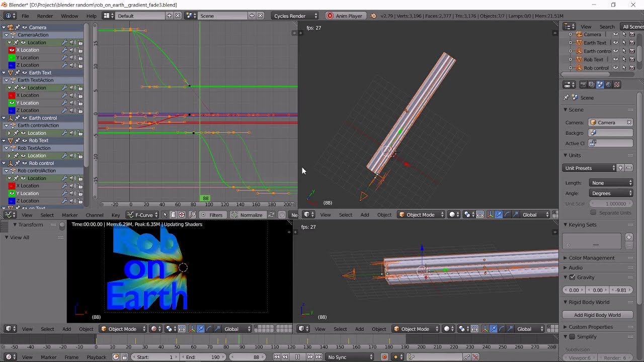Open the Help menu
The height and width of the screenshot is (362, 644).
point(91,16)
